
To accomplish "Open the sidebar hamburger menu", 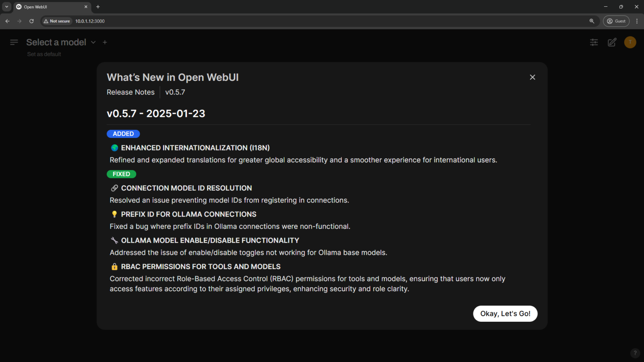I will pos(14,42).
